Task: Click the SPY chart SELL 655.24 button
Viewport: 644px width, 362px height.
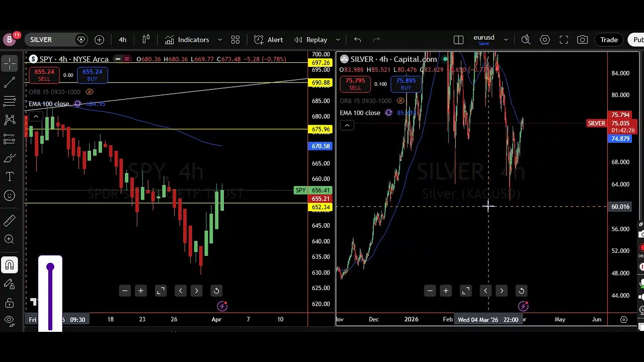Action: point(44,75)
